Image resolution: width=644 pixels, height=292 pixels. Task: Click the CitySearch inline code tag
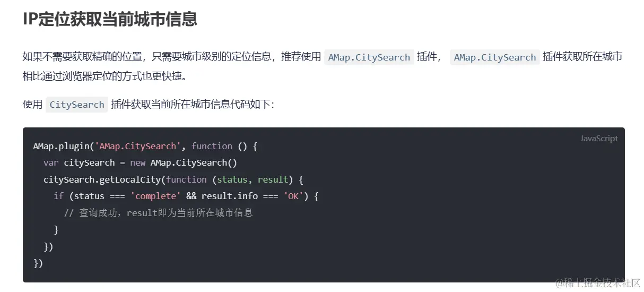(77, 105)
